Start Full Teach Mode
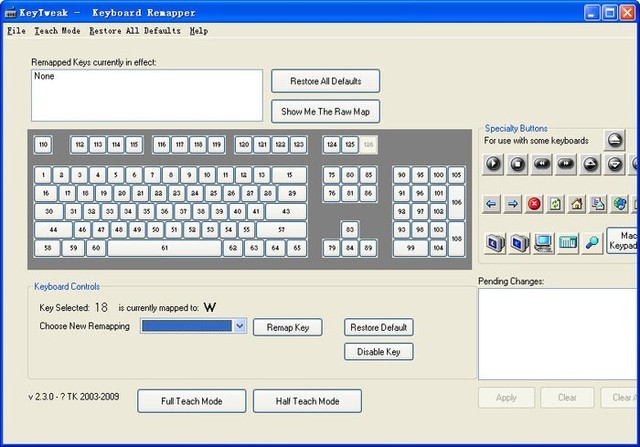640x447 pixels. [191, 401]
